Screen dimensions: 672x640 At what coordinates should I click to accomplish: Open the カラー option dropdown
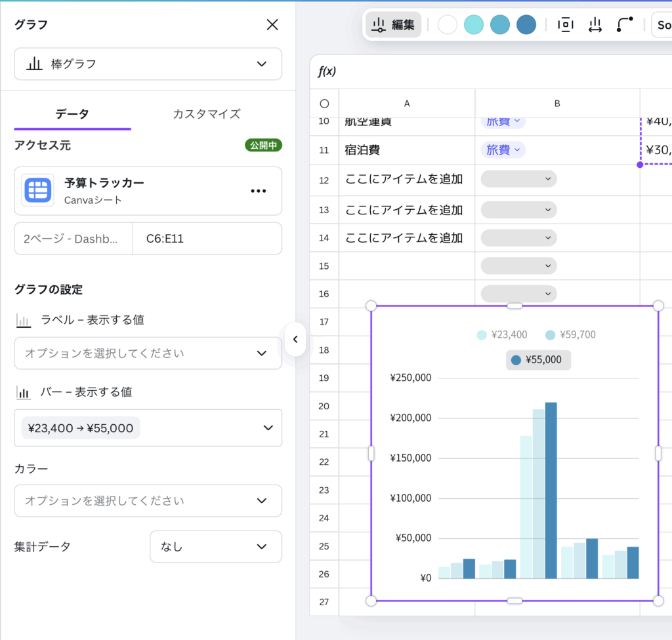pos(148,501)
